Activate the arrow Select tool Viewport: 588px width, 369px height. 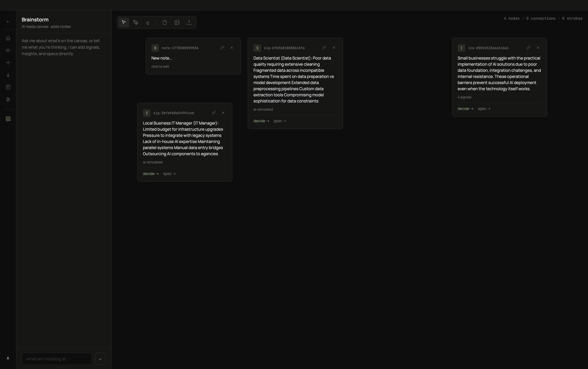click(124, 22)
